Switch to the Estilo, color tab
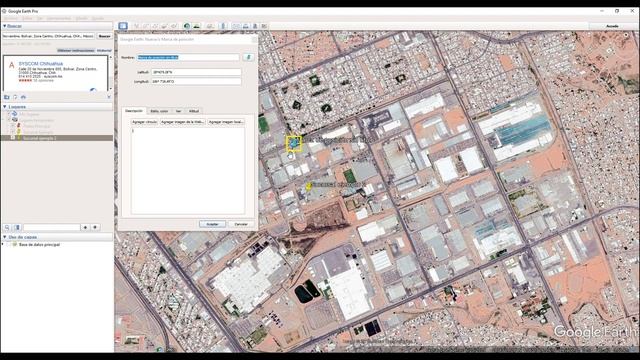 159,111
